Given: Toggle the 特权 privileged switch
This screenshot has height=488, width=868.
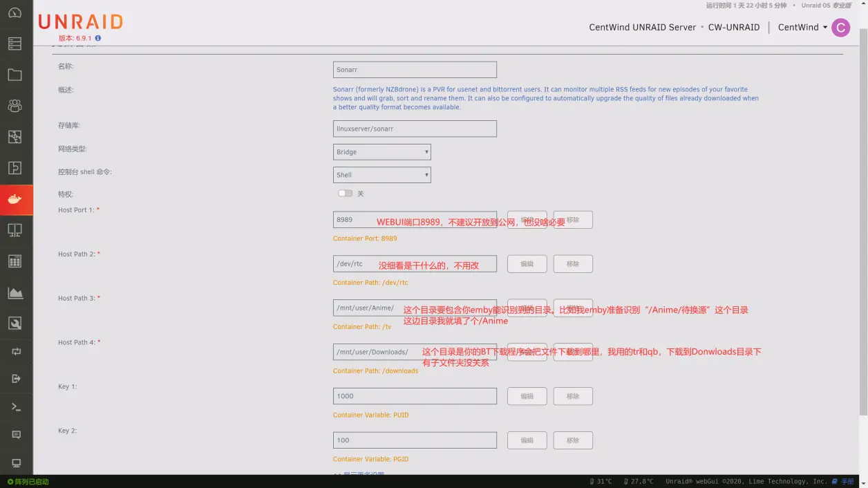Looking at the screenshot, I should pos(345,194).
